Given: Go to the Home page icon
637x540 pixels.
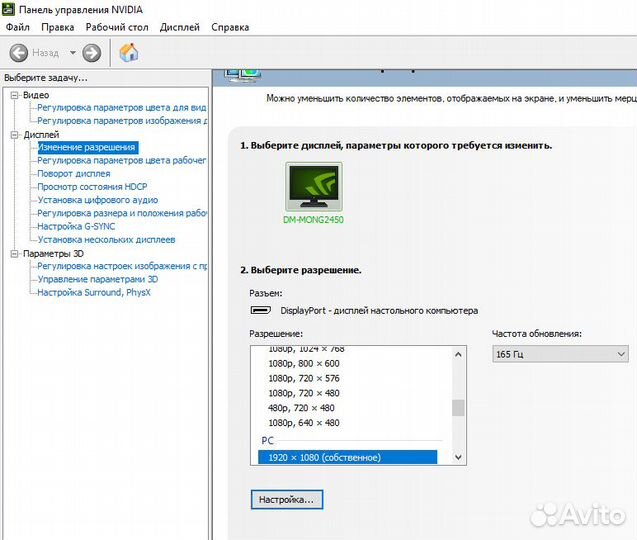Looking at the screenshot, I should 129,52.
